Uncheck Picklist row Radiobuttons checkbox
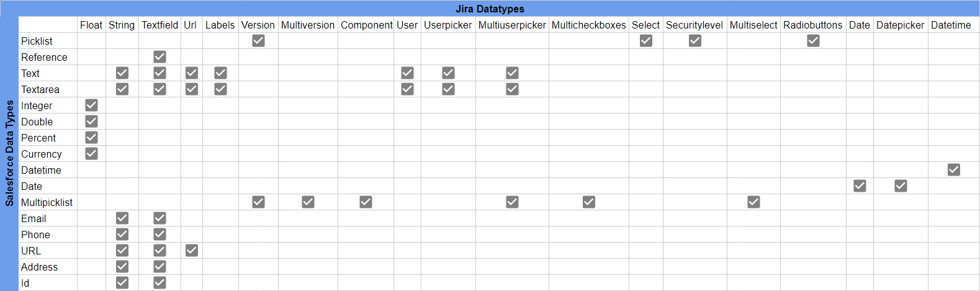The image size is (980, 291). (813, 40)
